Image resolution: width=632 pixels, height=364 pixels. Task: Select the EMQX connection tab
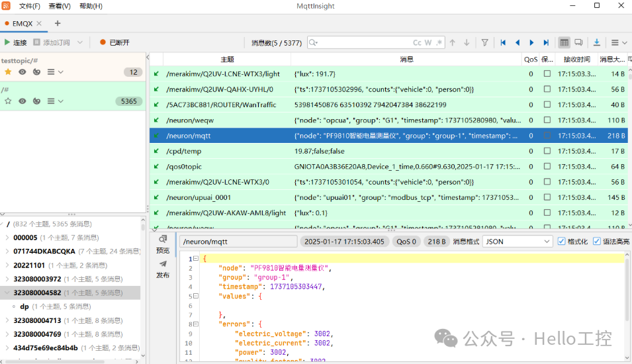click(x=22, y=23)
